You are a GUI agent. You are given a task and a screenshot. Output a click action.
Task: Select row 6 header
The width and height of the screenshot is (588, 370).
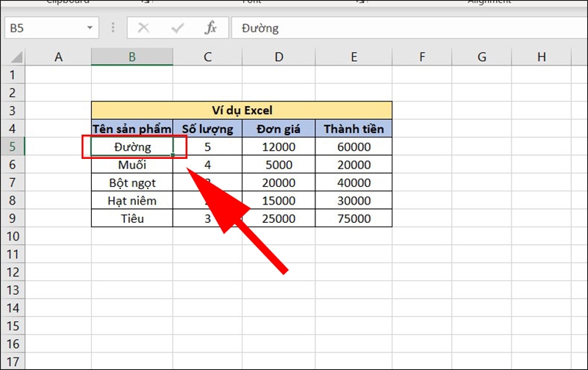[12, 164]
